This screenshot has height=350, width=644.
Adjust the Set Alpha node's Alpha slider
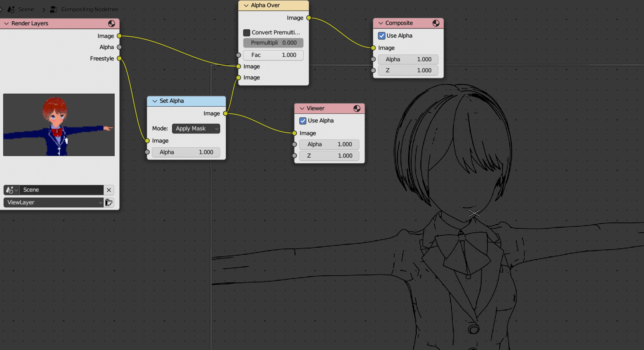186,152
